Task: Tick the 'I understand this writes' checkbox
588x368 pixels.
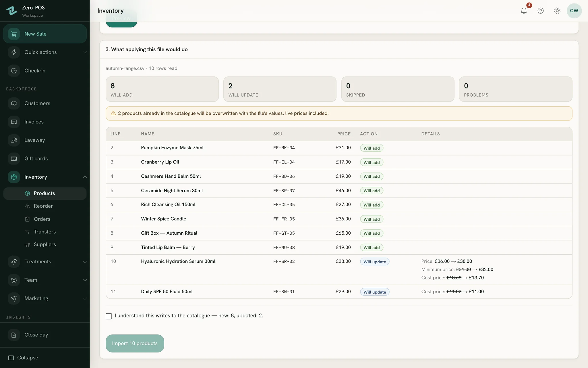Action: click(109, 316)
